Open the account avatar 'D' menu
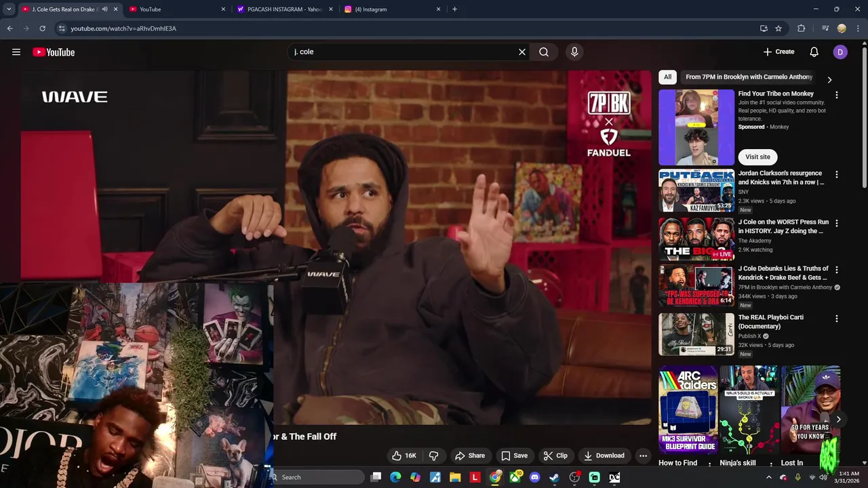The height and width of the screenshot is (488, 868). point(840,52)
